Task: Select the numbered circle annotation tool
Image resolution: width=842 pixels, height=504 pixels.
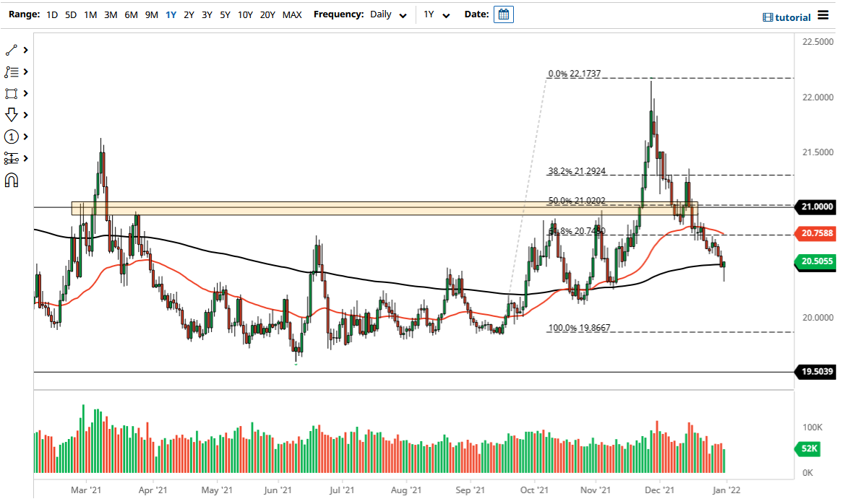Action: click(12, 136)
